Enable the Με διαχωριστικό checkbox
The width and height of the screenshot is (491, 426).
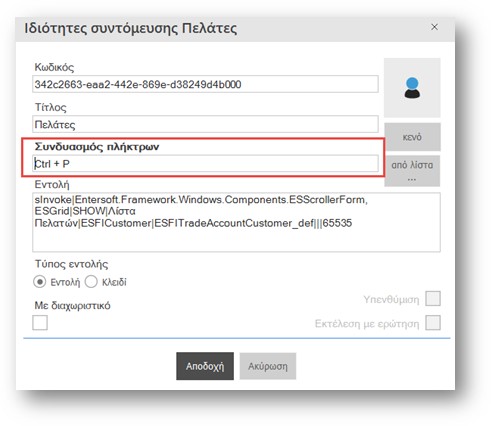[x=40, y=323]
